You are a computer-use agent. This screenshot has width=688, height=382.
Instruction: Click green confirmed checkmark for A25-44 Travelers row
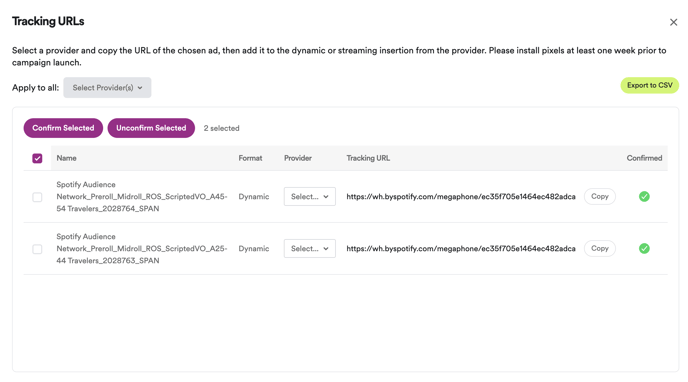click(644, 249)
